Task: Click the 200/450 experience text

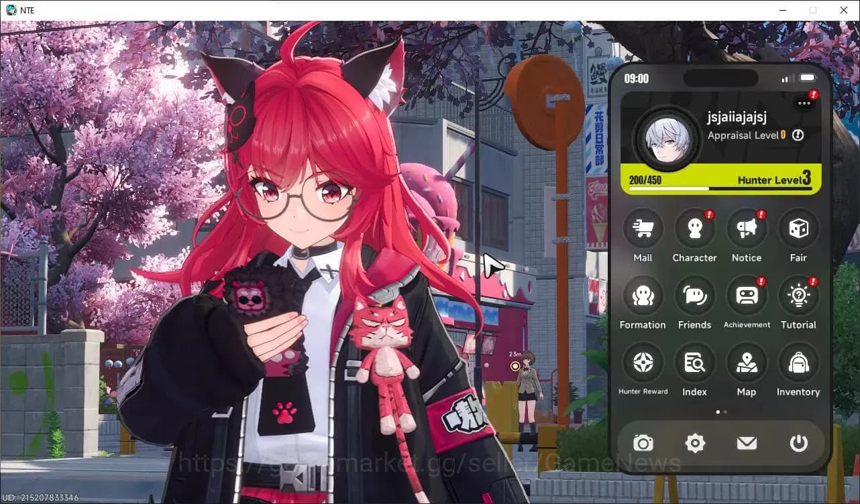Action: click(x=645, y=180)
